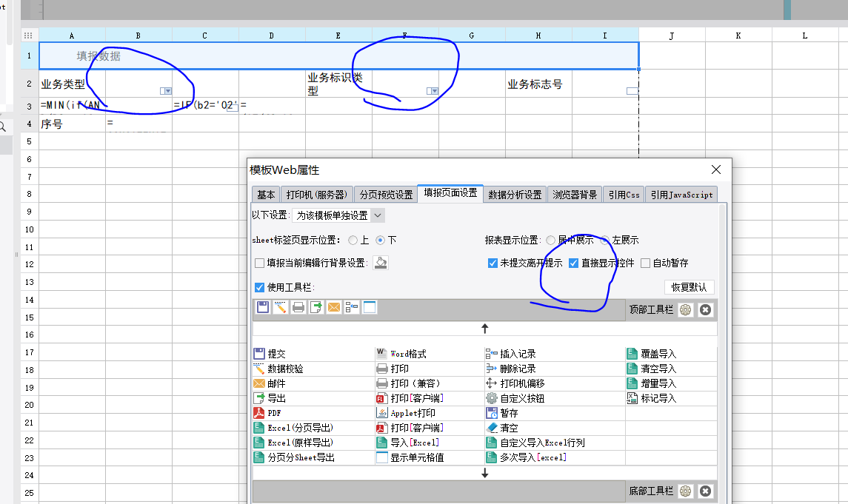
Task: Select the 插入记录 tool item
Action: pos(510,354)
